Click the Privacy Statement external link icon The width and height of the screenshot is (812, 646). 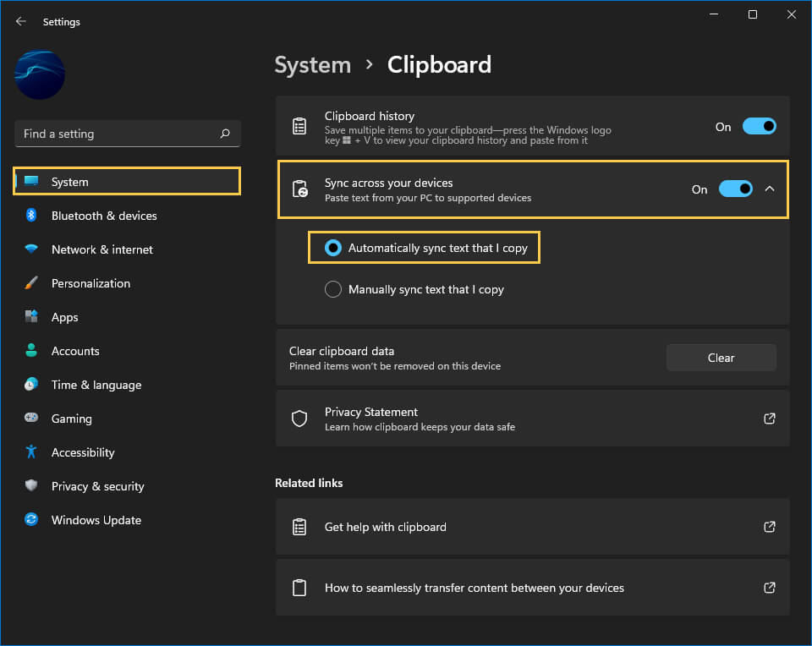click(770, 419)
